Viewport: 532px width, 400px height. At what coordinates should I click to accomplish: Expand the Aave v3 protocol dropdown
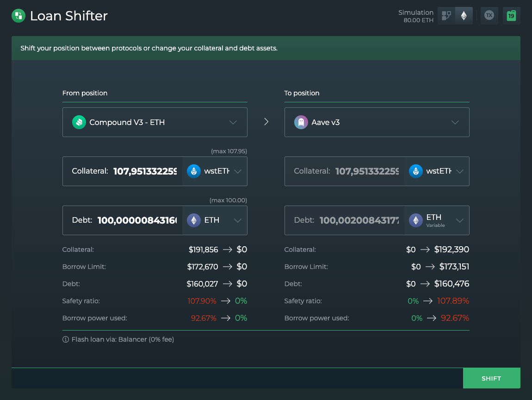[377, 122]
